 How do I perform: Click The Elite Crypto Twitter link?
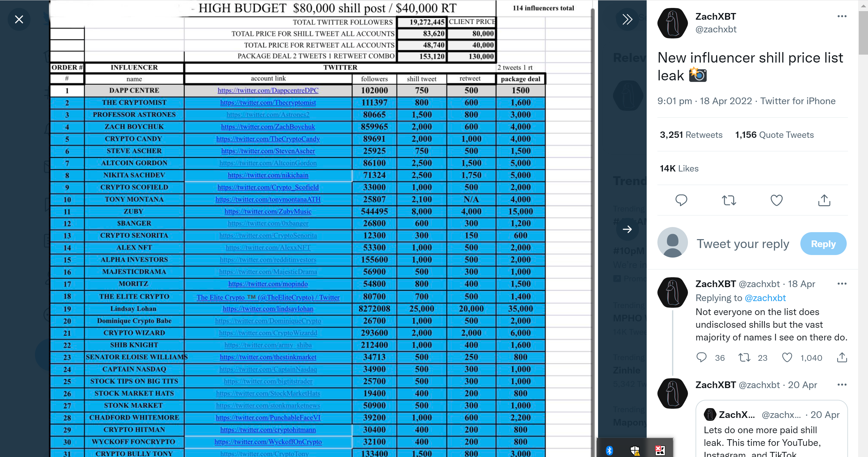[x=268, y=297]
